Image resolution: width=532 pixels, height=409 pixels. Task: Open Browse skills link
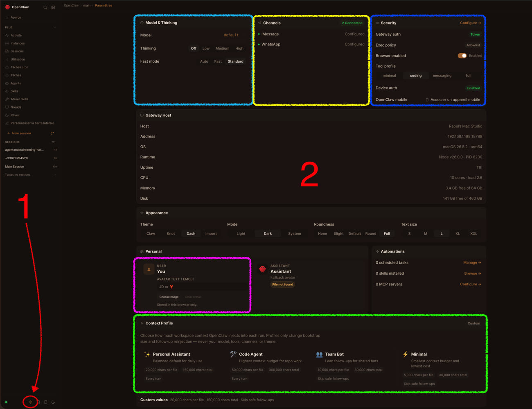(x=472, y=273)
